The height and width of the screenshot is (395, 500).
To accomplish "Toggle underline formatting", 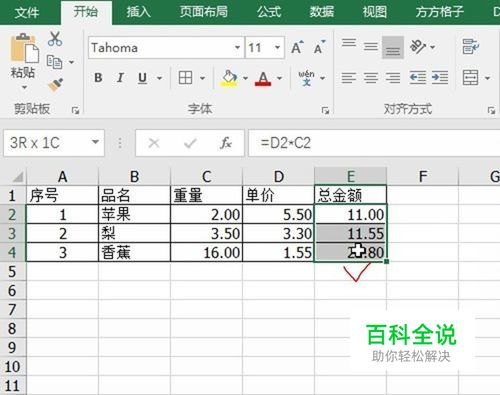I will tap(142, 78).
